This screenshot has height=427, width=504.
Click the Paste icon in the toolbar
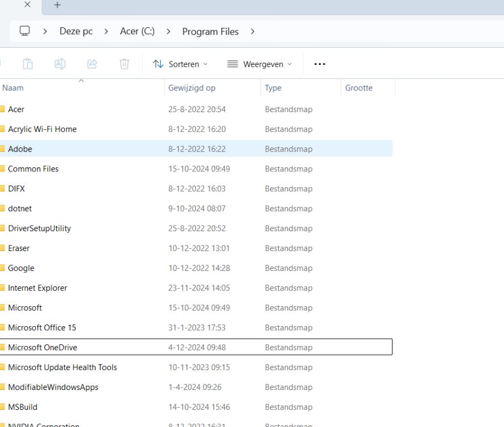27,64
